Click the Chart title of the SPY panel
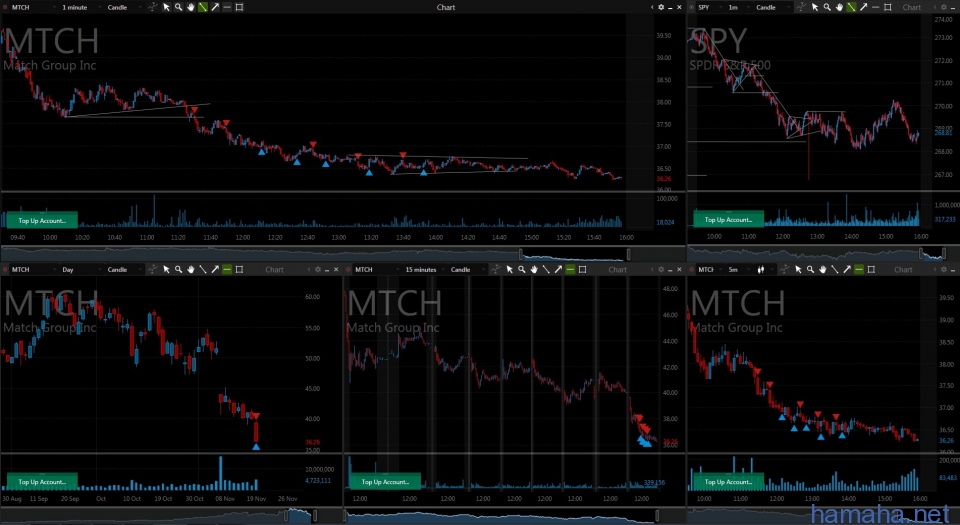This screenshot has width=960, height=525. coord(912,7)
